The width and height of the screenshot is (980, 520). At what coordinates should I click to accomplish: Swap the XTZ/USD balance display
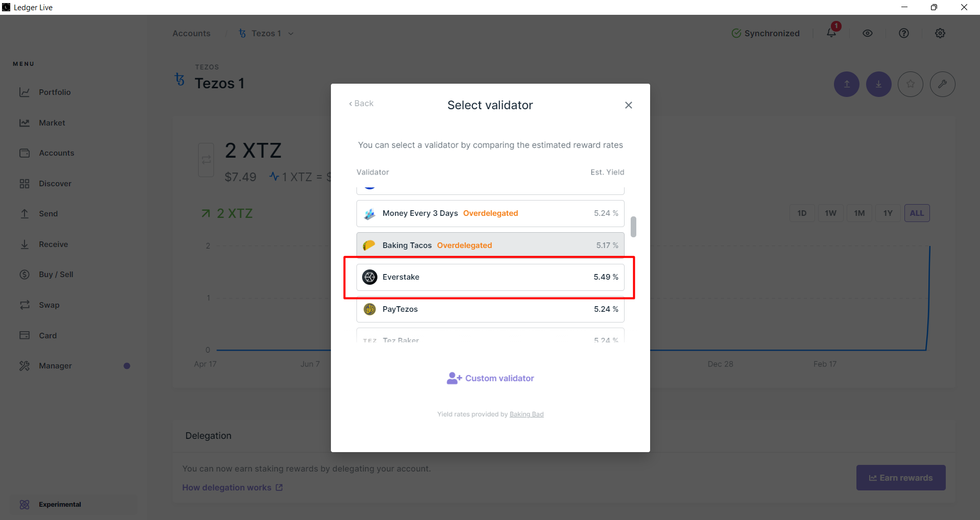[206, 160]
